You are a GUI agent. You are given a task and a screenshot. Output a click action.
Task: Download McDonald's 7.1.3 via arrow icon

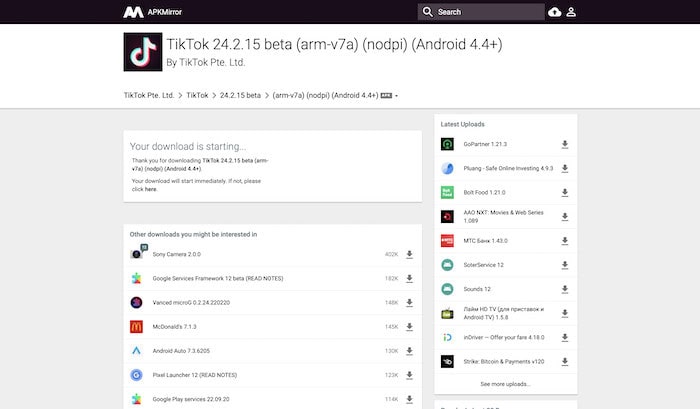[x=409, y=327]
